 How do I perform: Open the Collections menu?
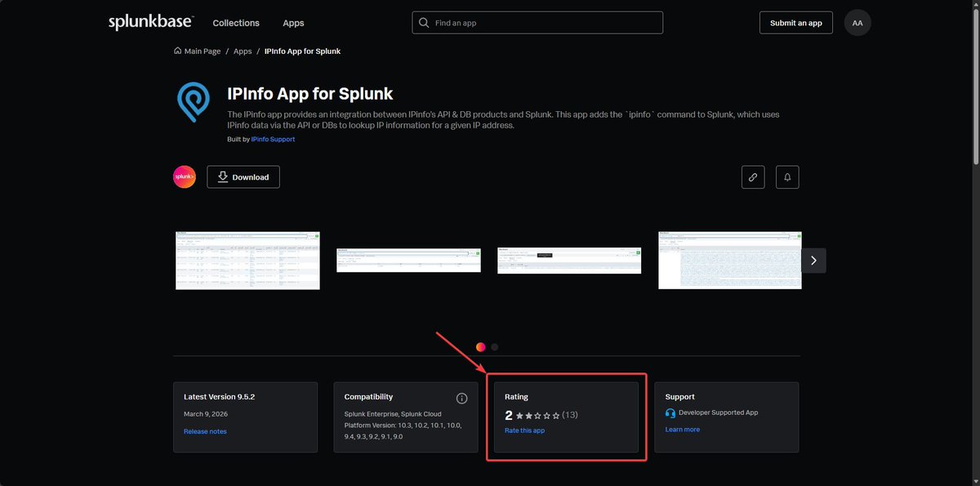pos(236,23)
